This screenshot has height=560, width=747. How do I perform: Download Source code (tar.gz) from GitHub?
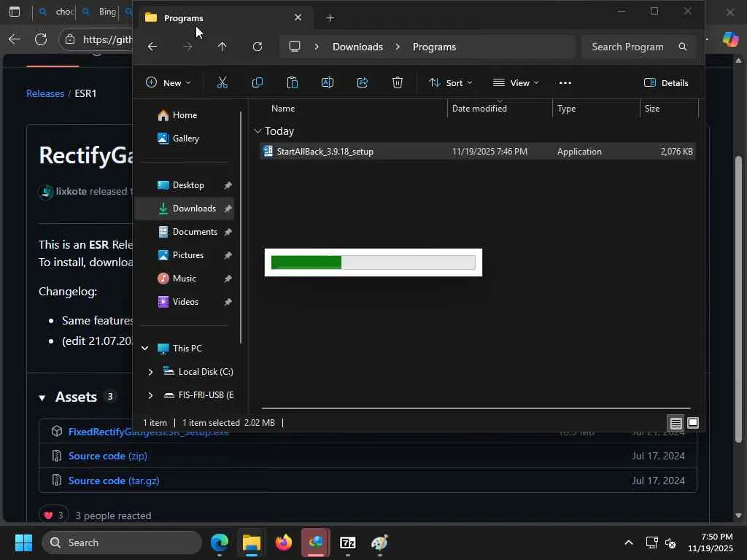(114, 481)
